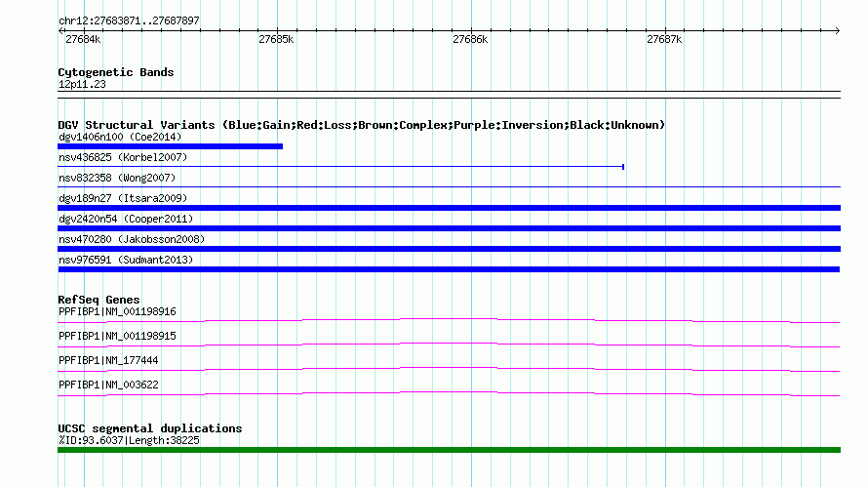Click the 27685k ruler tick label

(276, 39)
